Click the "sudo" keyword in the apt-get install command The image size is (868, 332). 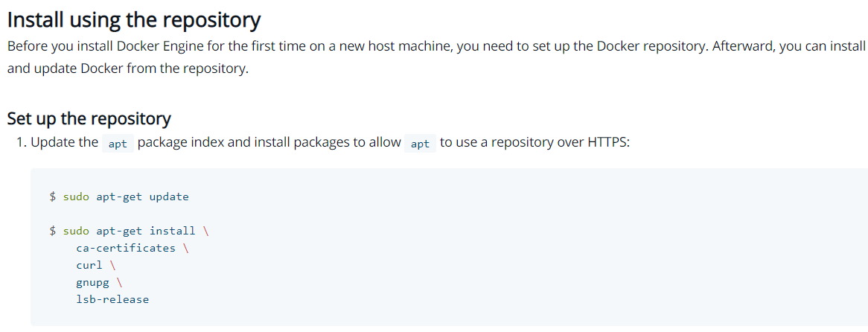(76, 231)
